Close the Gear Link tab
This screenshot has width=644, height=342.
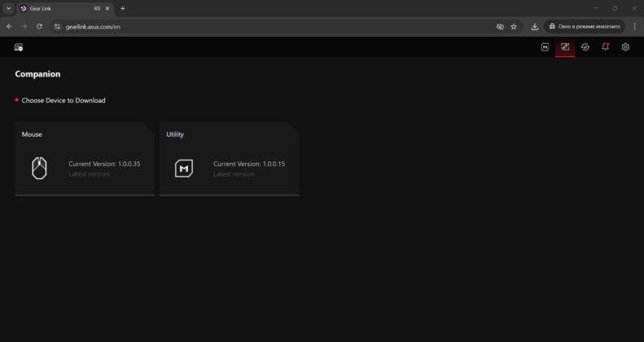(107, 9)
